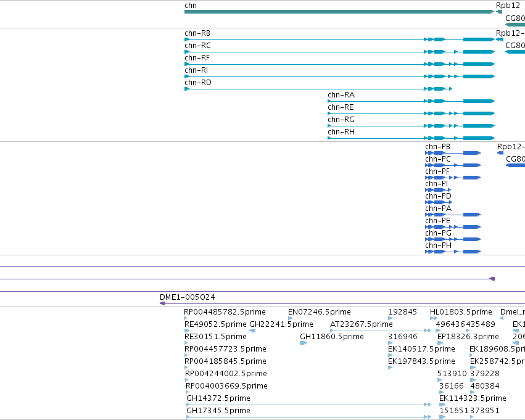Click the 480384 feature label
This screenshot has width=525, height=420.
[485, 386]
